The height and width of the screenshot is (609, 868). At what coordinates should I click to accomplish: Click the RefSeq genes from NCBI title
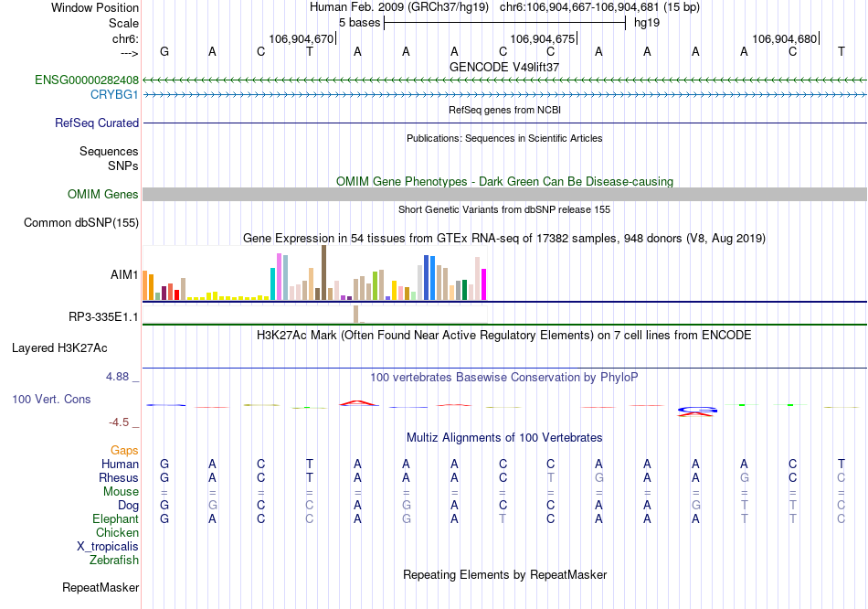pyautogui.click(x=504, y=110)
